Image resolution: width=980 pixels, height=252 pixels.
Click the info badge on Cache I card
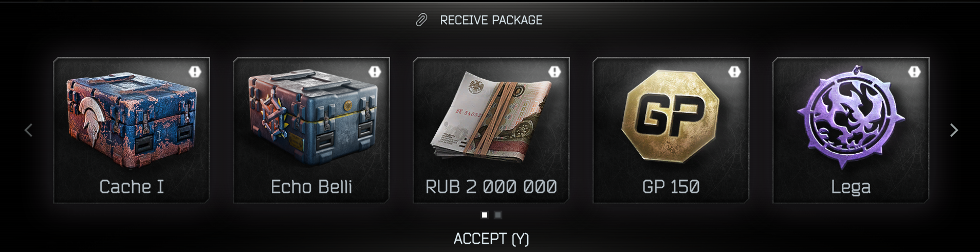click(x=195, y=71)
